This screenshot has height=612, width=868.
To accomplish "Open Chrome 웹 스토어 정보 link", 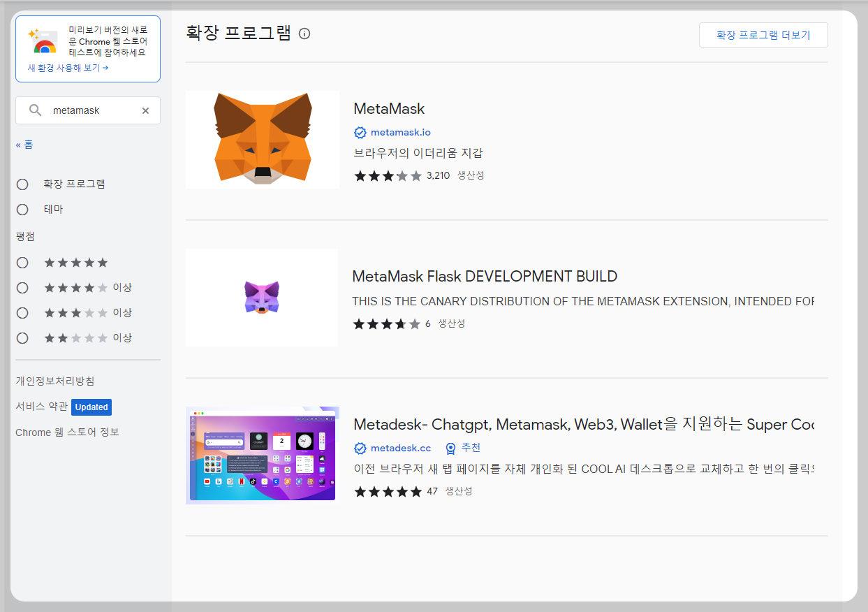I will [67, 432].
